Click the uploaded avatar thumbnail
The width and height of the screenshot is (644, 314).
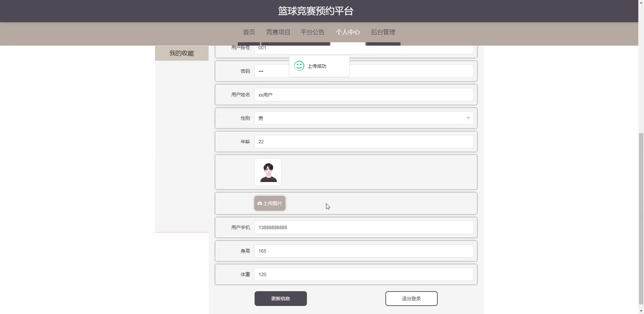click(268, 172)
